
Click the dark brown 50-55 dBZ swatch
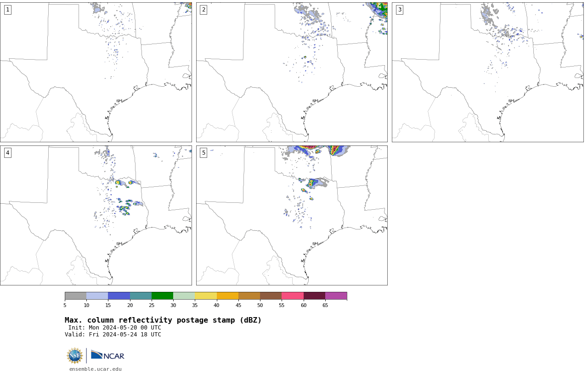point(271,296)
